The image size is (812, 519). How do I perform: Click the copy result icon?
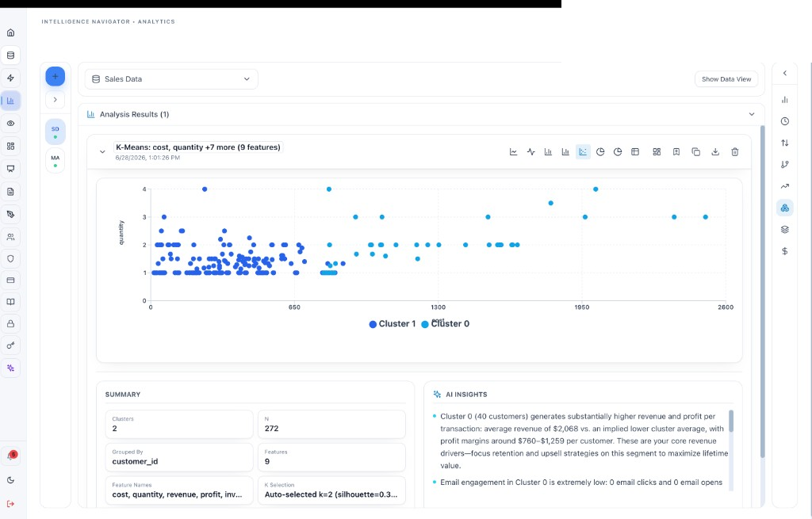pos(696,152)
